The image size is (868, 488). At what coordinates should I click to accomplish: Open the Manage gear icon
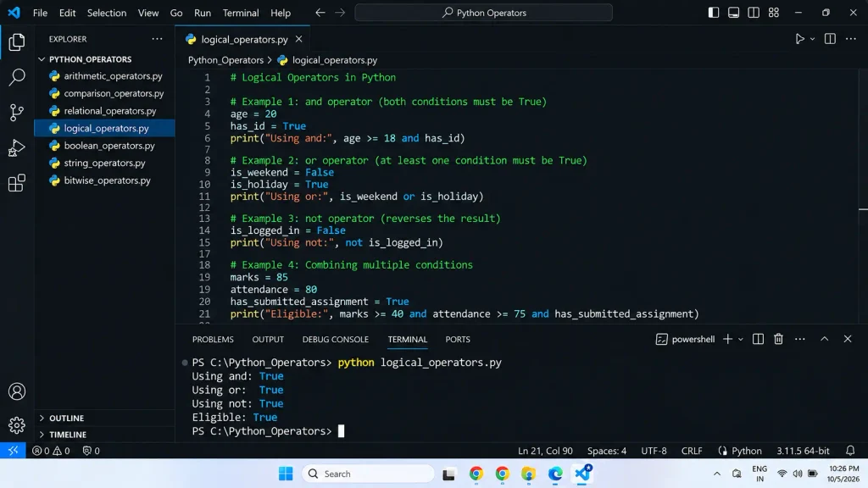point(17,425)
